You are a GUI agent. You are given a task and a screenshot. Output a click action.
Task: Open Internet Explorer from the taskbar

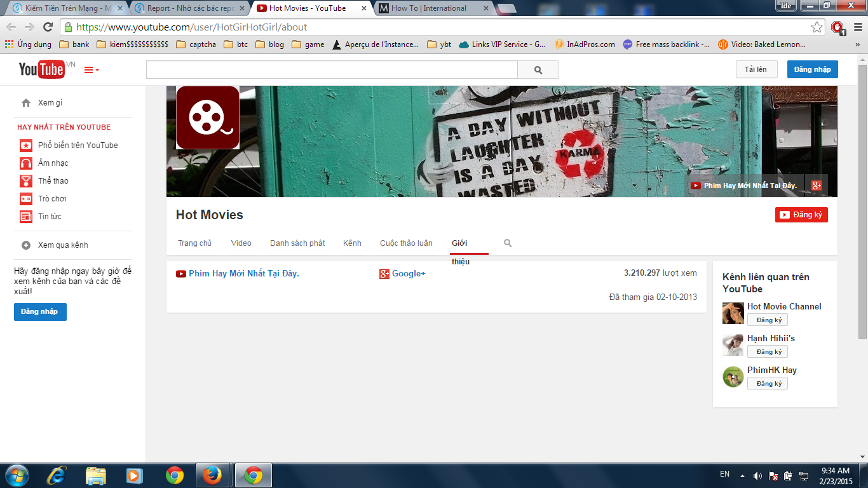pos(57,475)
